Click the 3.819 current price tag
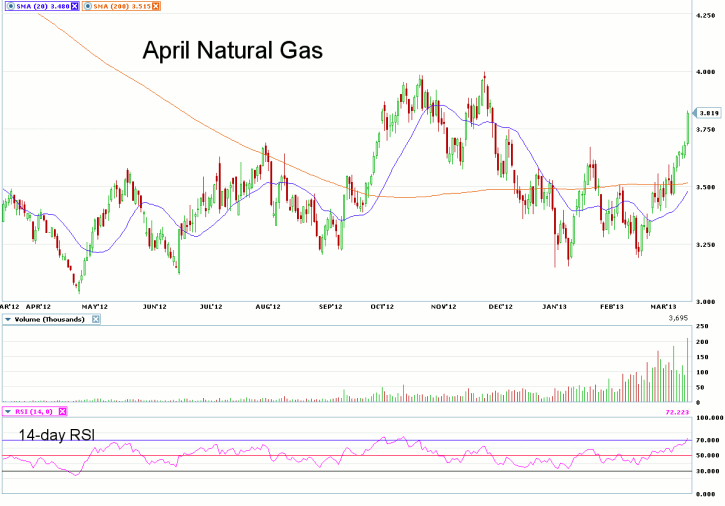Viewport: 725px width, 506px height. click(708, 113)
